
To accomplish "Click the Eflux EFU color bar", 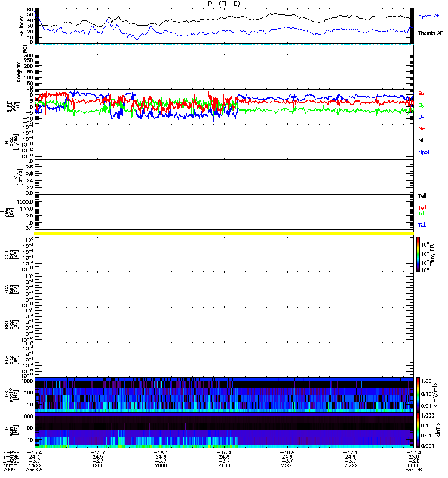I will pos(419,255).
